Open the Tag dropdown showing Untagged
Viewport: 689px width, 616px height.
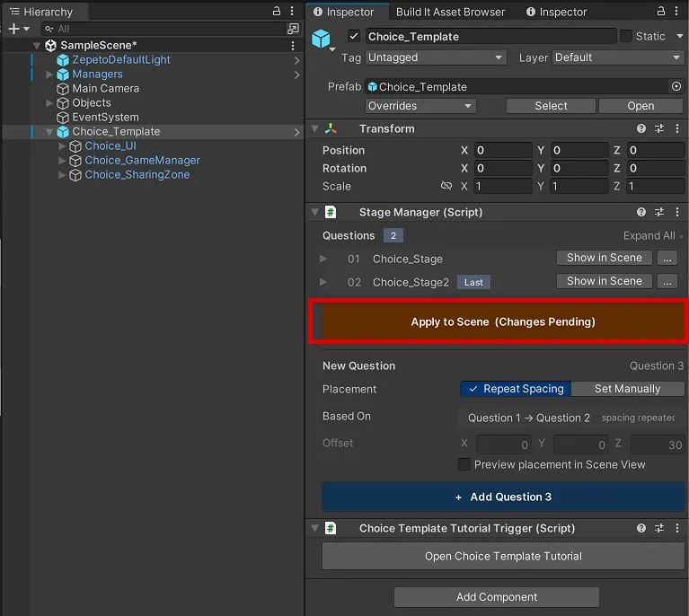[x=436, y=57]
